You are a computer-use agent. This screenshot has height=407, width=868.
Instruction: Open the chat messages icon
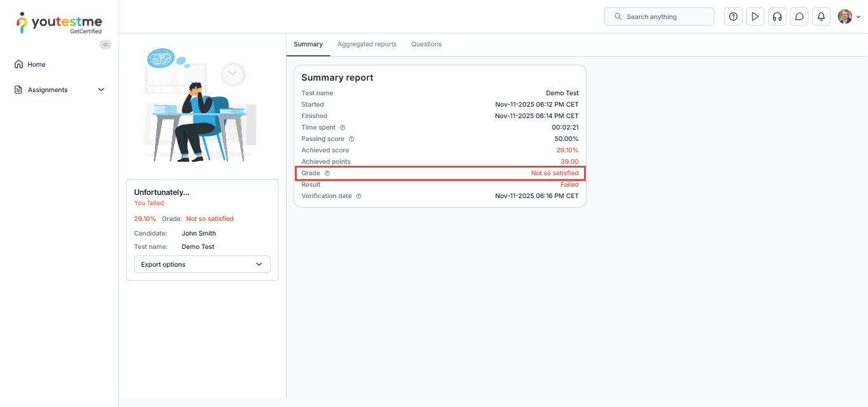[x=799, y=17]
